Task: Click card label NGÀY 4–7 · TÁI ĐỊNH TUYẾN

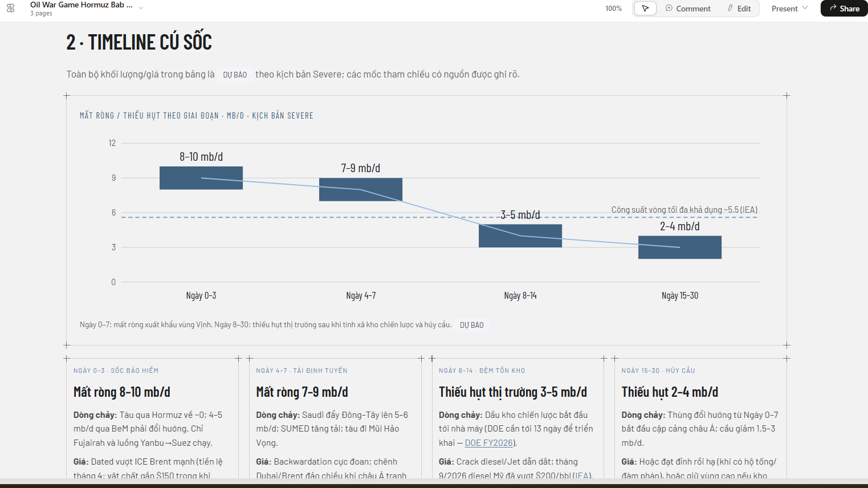Action: pyautogui.click(x=301, y=371)
